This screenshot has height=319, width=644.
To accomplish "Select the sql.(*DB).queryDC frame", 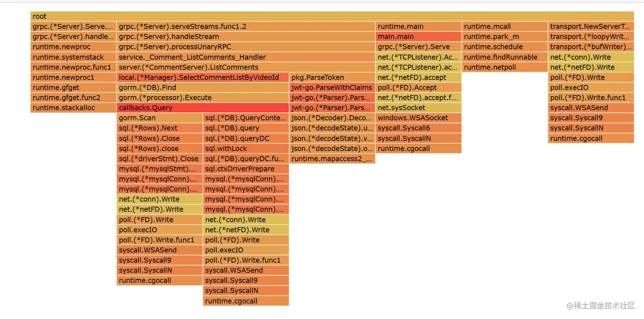I will pyautogui.click(x=246, y=139).
